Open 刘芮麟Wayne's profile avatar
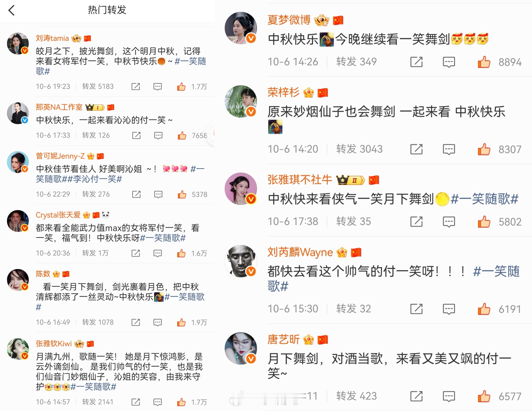532x411 pixels. [x=241, y=261]
